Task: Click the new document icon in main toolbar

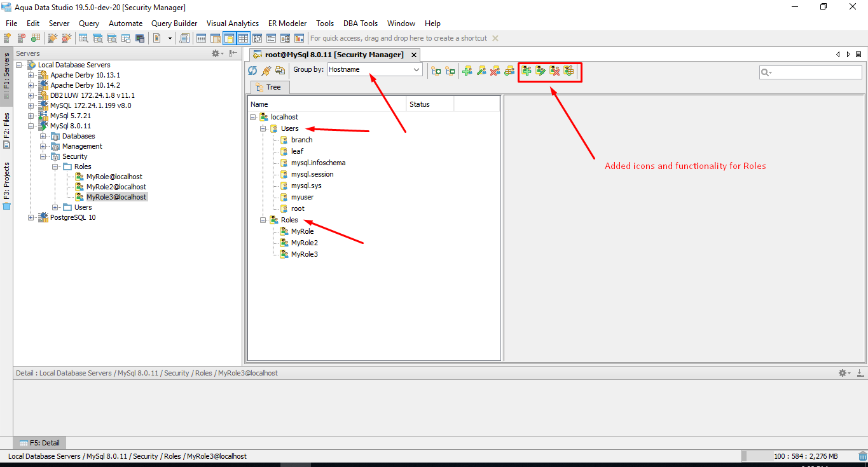Action: coord(157,38)
